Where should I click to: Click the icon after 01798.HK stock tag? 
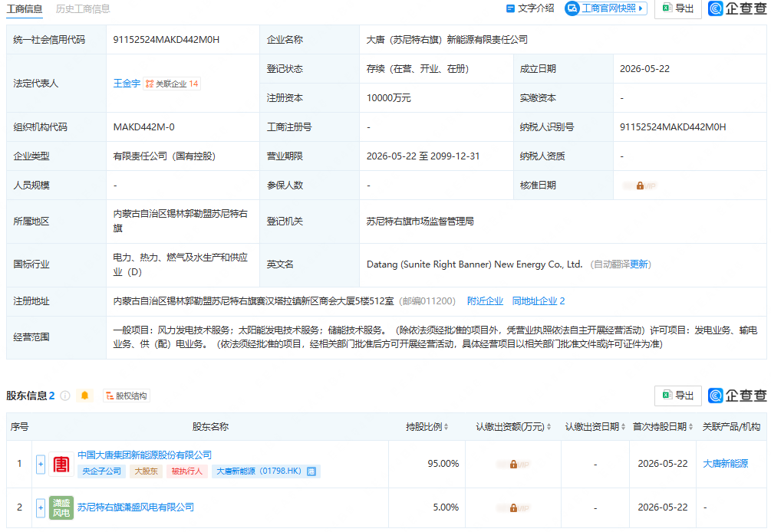pyautogui.click(x=311, y=471)
